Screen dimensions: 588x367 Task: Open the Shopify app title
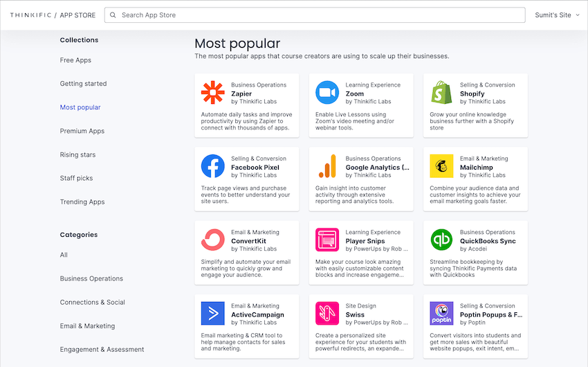(472, 93)
